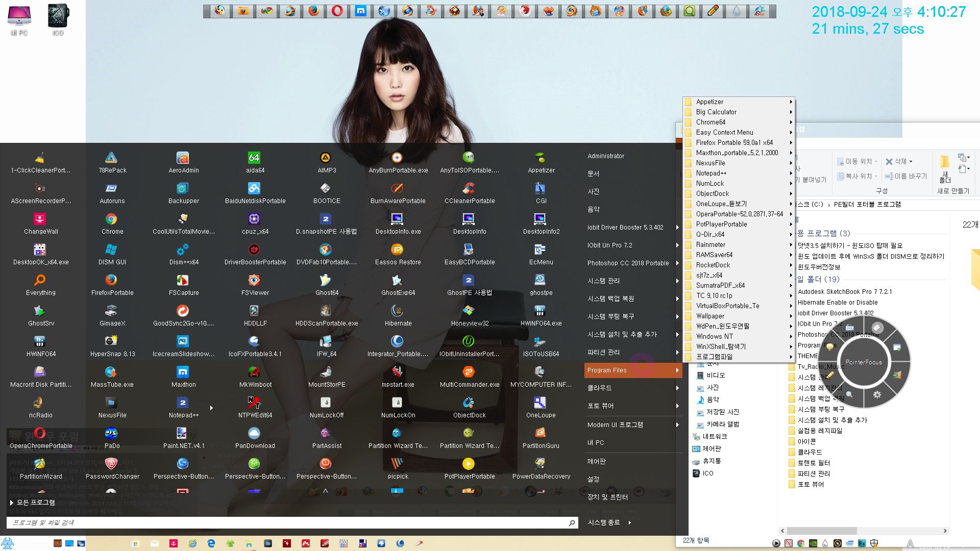Expand Photoshop CC 2018 Portable submenu
980x551 pixels.
[677, 263]
